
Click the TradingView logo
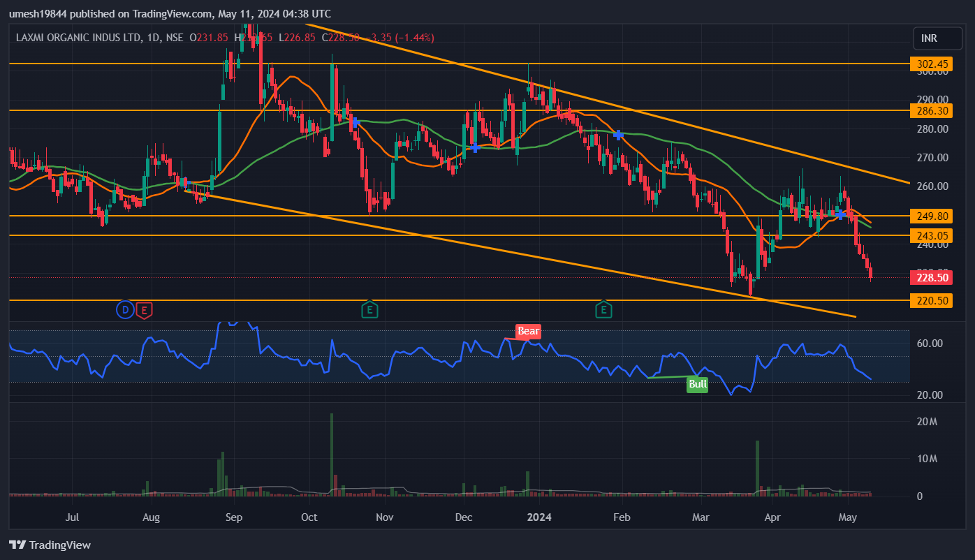(50, 545)
